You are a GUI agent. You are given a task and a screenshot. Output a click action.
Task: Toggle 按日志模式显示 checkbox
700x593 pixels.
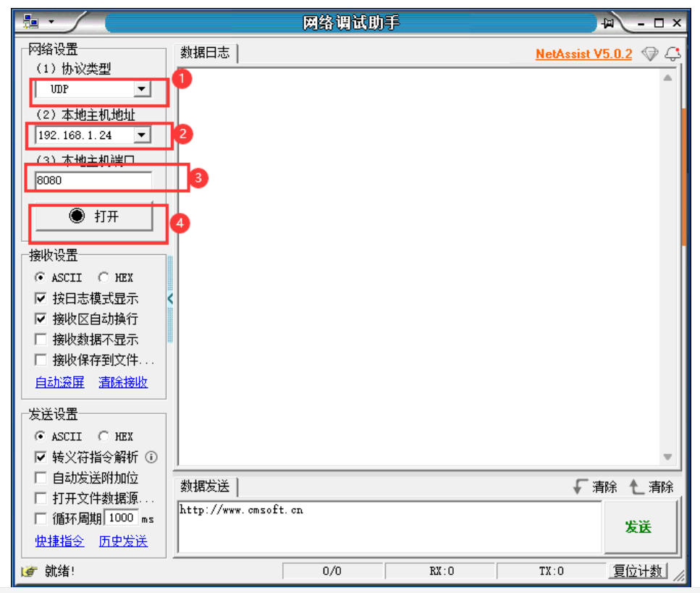(41, 298)
